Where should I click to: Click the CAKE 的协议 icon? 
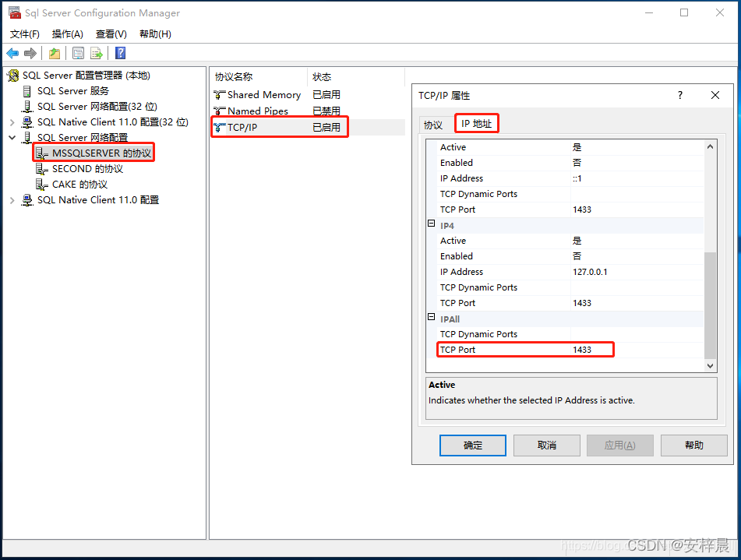[x=42, y=185]
